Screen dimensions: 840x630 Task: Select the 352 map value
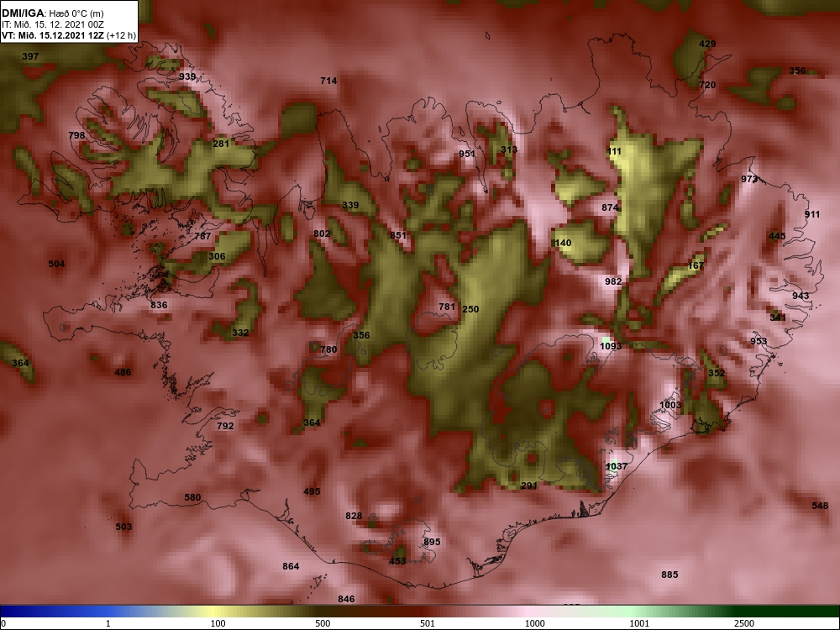tap(717, 373)
